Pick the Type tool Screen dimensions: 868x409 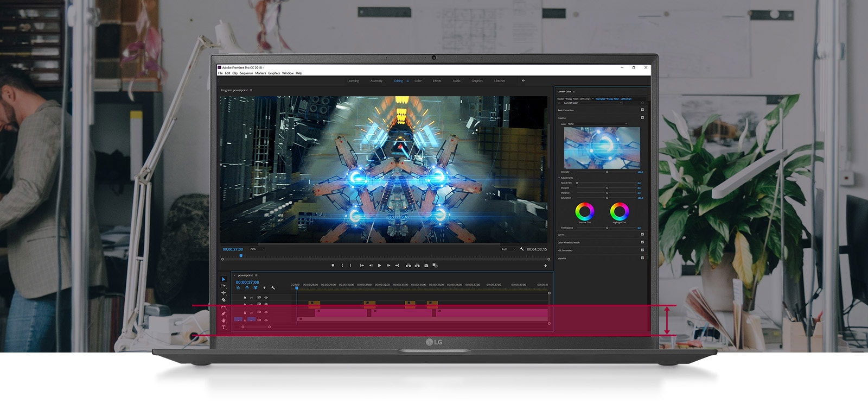coord(223,328)
